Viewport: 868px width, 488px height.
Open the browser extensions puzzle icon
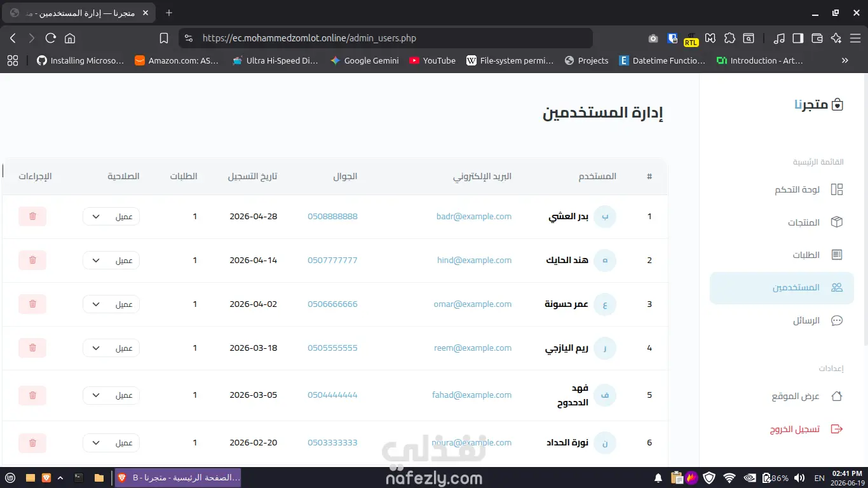point(729,38)
